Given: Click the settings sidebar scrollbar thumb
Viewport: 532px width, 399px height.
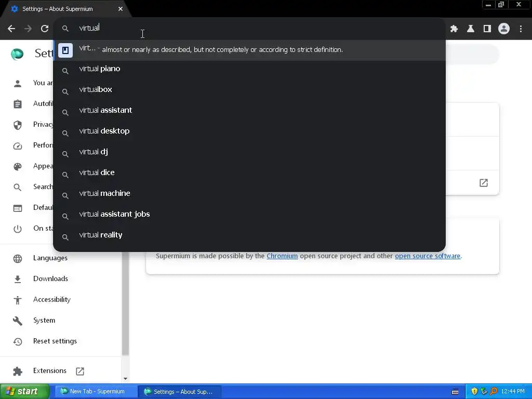Looking at the screenshot, I should pyautogui.click(x=125, y=303).
